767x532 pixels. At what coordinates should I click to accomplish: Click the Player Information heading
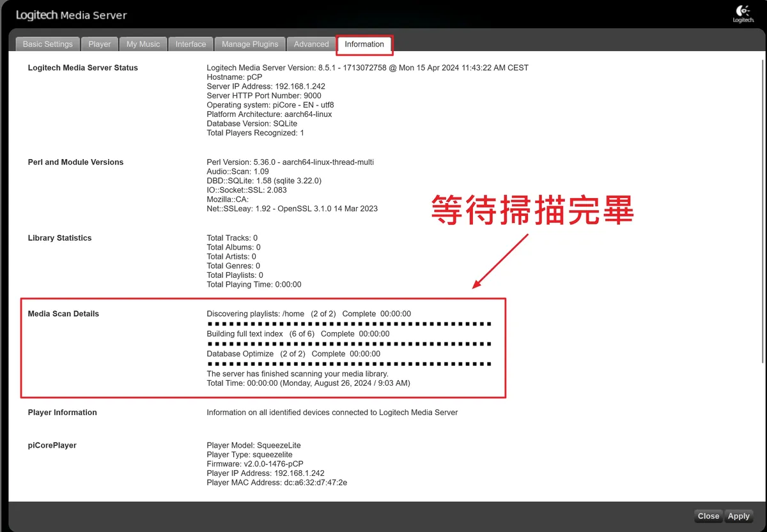[x=63, y=413]
